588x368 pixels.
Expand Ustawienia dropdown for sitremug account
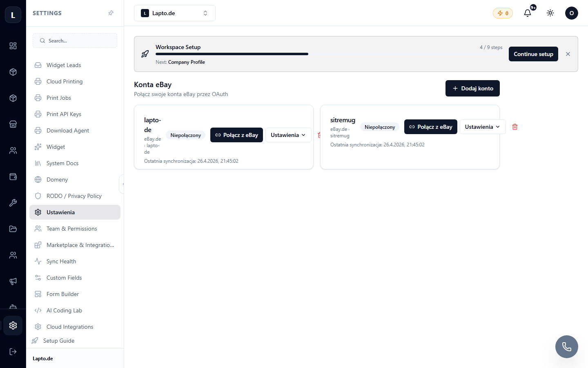click(483, 127)
